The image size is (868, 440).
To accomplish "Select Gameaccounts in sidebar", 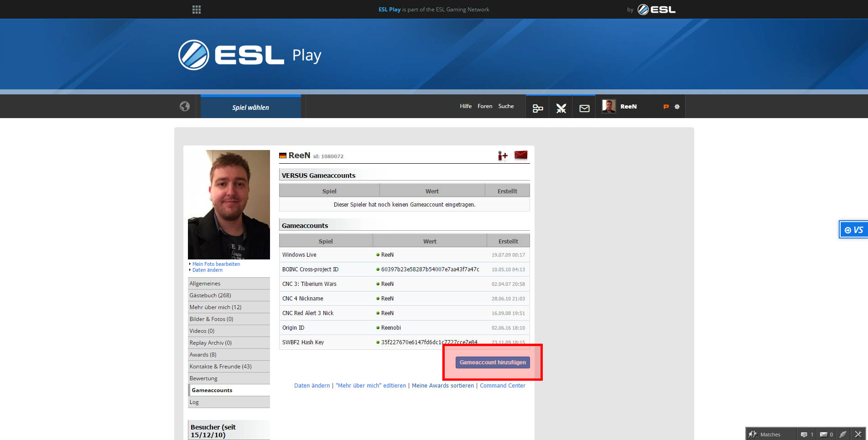I will point(229,390).
